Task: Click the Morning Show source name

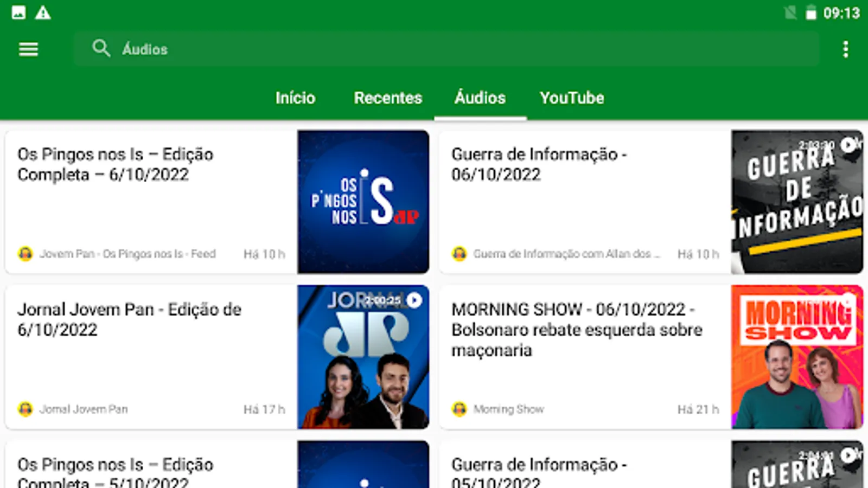Action: (x=508, y=409)
